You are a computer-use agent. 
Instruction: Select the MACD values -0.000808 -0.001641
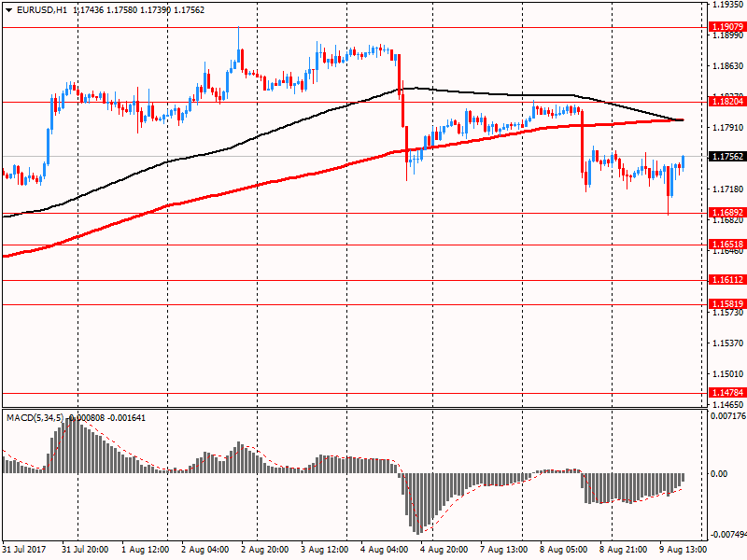pos(106,418)
